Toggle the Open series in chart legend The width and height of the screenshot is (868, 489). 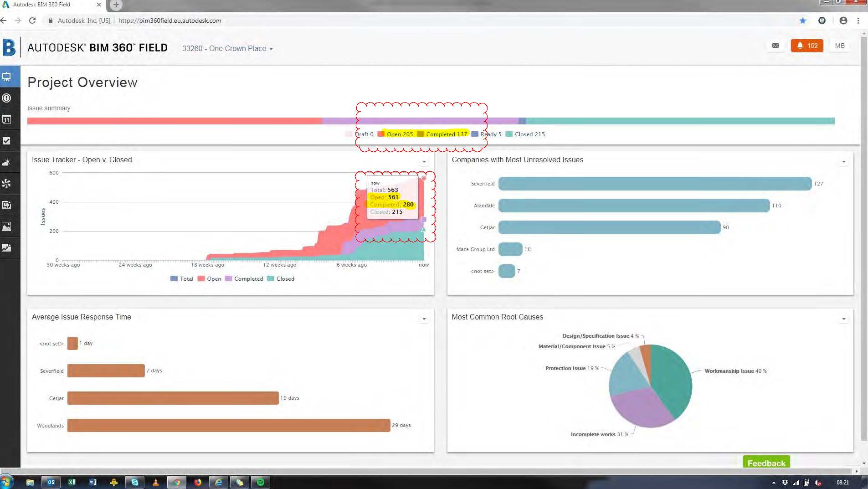211,278
